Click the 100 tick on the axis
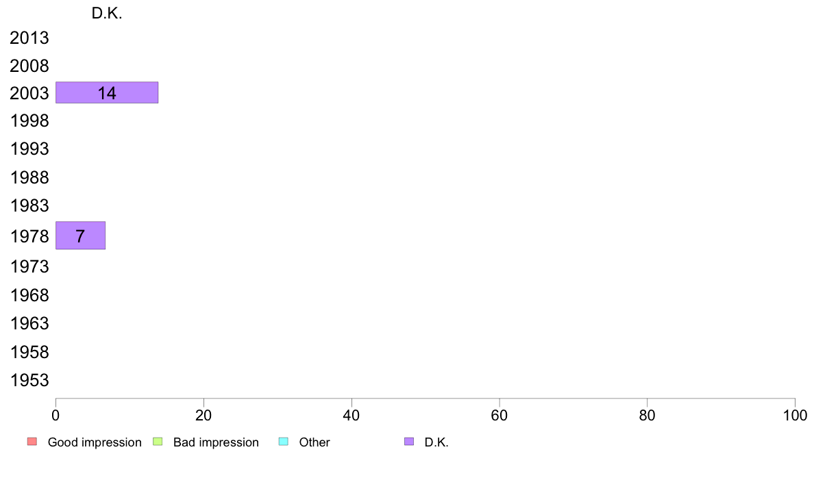 click(x=795, y=415)
